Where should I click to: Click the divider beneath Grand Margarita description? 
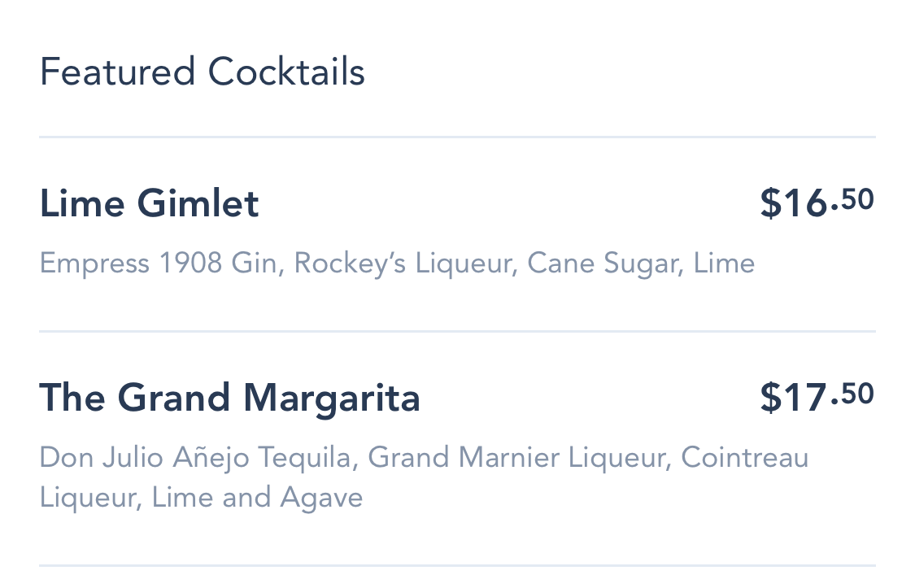pyautogui.click(x=457, y=565)
